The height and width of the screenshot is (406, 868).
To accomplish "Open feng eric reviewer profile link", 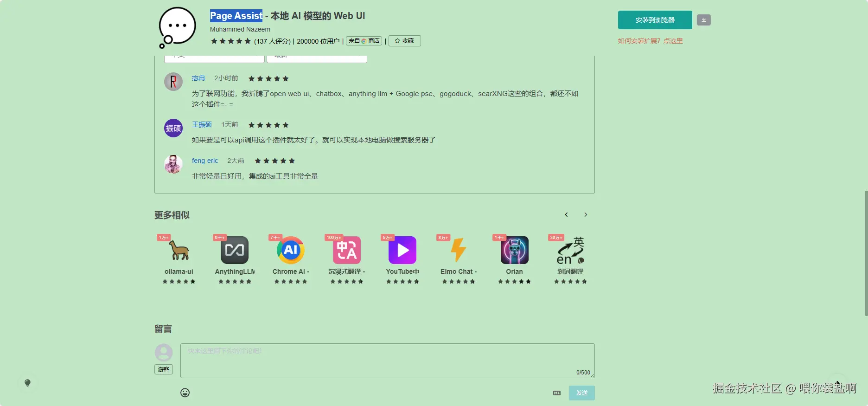I will tap(205, 161).
